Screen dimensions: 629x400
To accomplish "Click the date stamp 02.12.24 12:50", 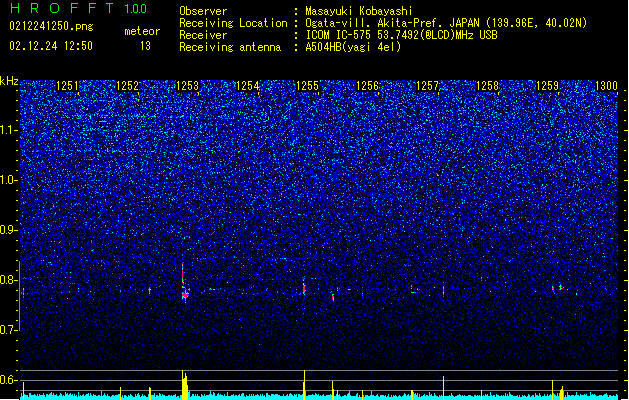I will pyautogui.click(x=51, y=46).
